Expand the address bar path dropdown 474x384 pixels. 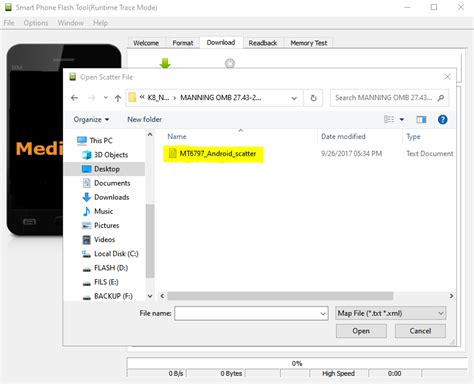[294, 98]
